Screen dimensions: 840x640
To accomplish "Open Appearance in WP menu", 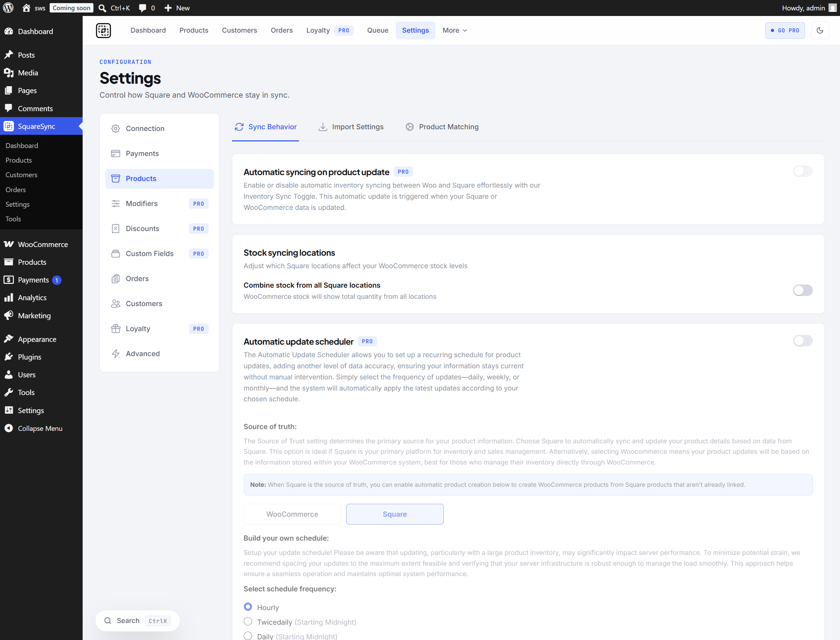I will (41, 339).
